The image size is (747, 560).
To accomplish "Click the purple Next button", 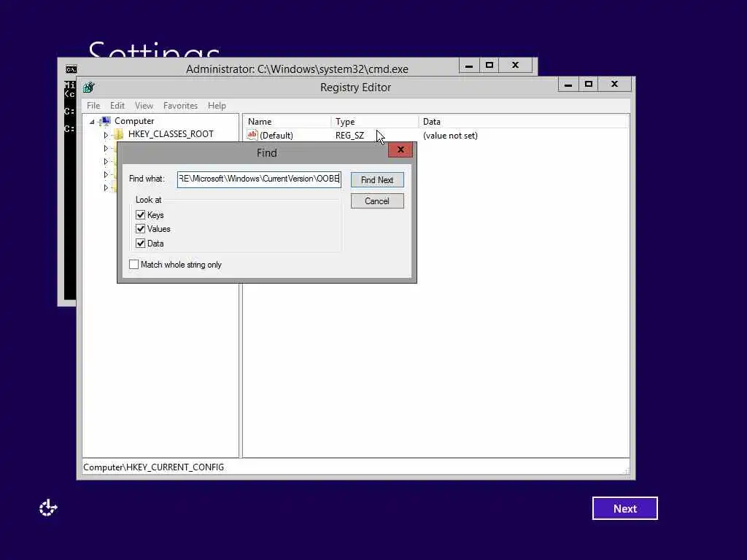I will point(625,508).
